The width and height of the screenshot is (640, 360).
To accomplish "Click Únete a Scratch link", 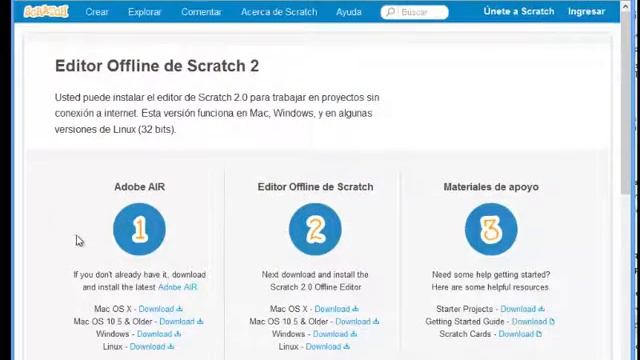I will [x=519, y=11].
